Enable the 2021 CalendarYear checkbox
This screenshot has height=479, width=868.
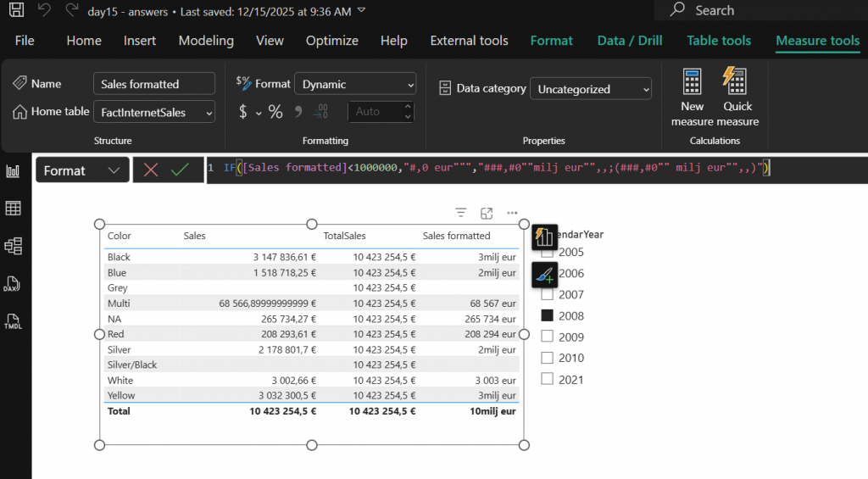[x=548, y=380]
